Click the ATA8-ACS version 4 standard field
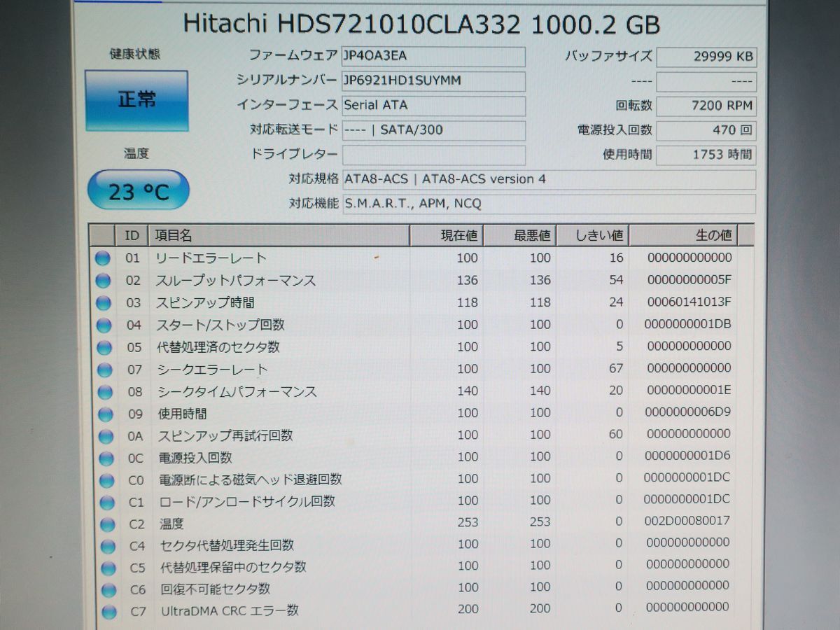 point(549,179)
